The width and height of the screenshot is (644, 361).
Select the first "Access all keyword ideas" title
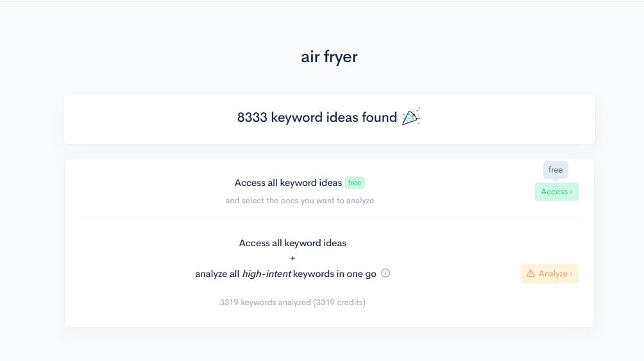288,183
